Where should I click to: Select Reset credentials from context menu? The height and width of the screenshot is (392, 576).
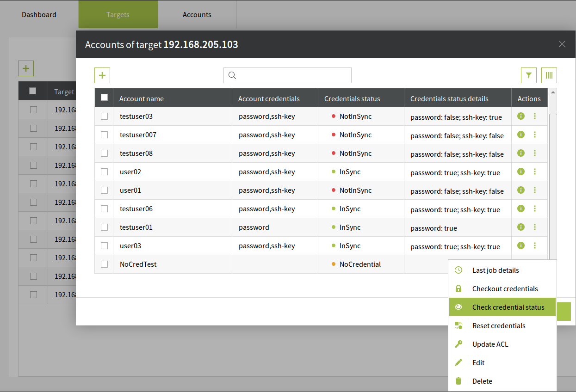(498, 326)
